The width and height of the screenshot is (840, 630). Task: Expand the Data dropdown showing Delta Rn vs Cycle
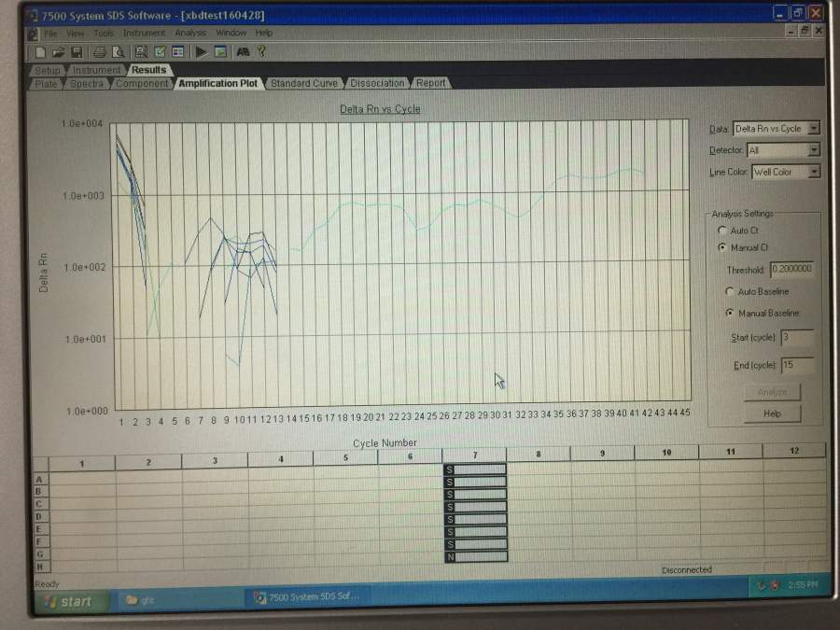click(x=814, y=128)
